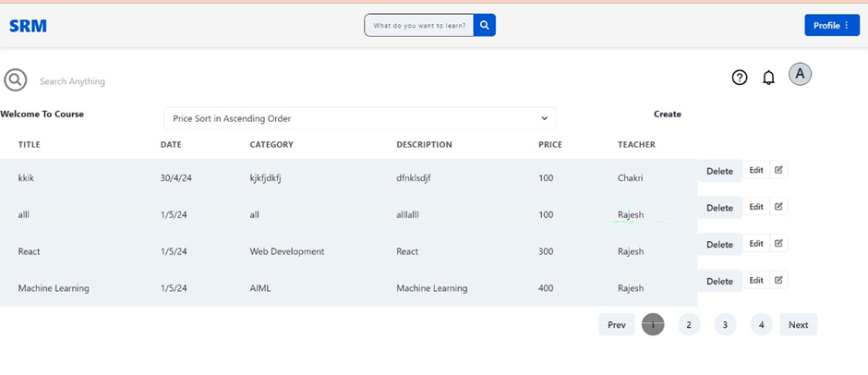Select pagination page 3

click(x=725, y=324)
